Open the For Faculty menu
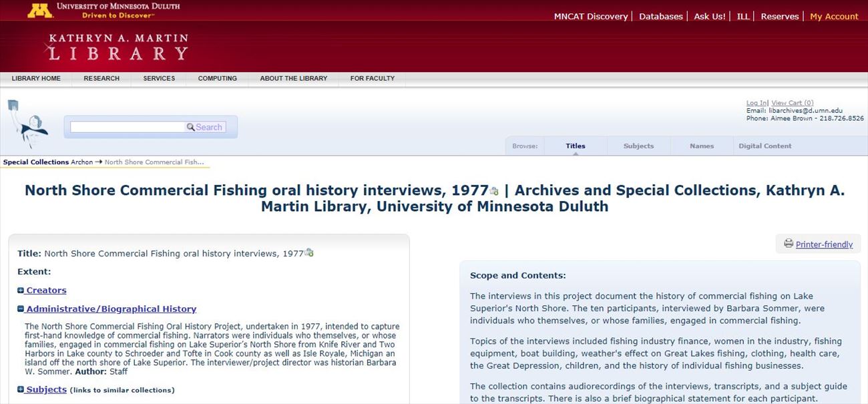This screenshot has height=404, width=868. [373, 78]
